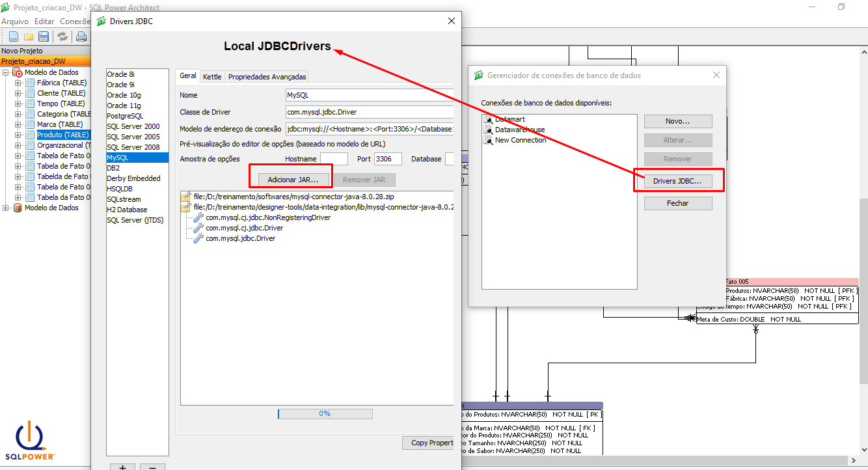Click the Classe de Driver field
This screenshot has height=470, width=868.
pyautogui.click(x=370, y=112)
